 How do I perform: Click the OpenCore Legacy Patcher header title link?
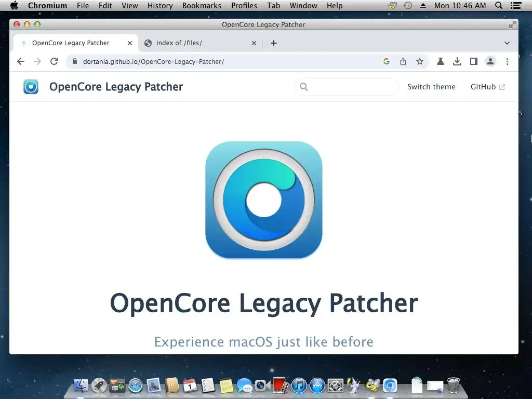coord(116,87)
